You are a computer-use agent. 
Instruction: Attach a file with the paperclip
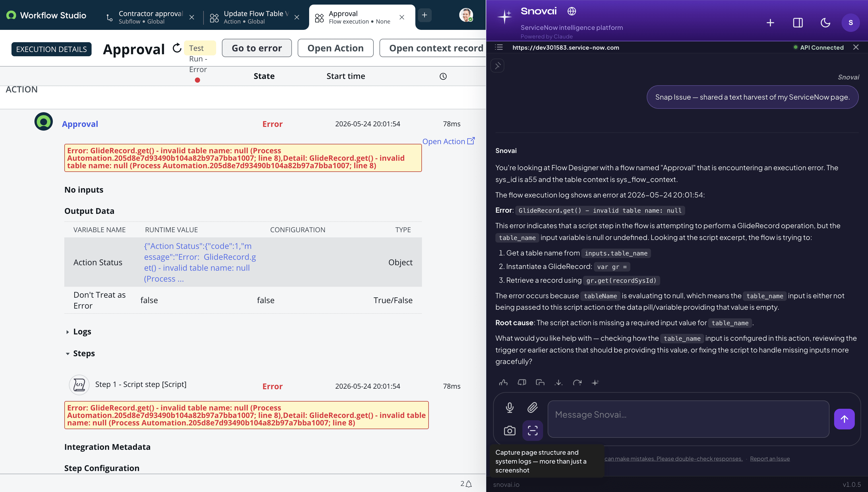coord(532,408)
